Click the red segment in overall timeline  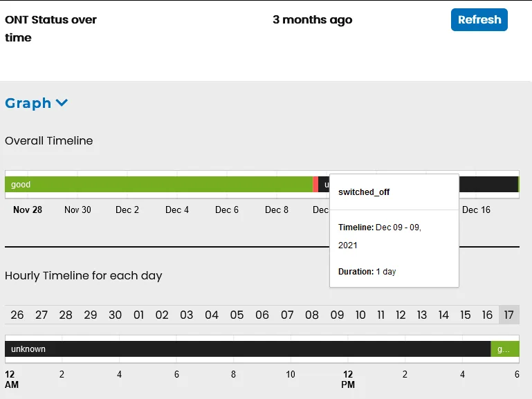tap(315, 185)
